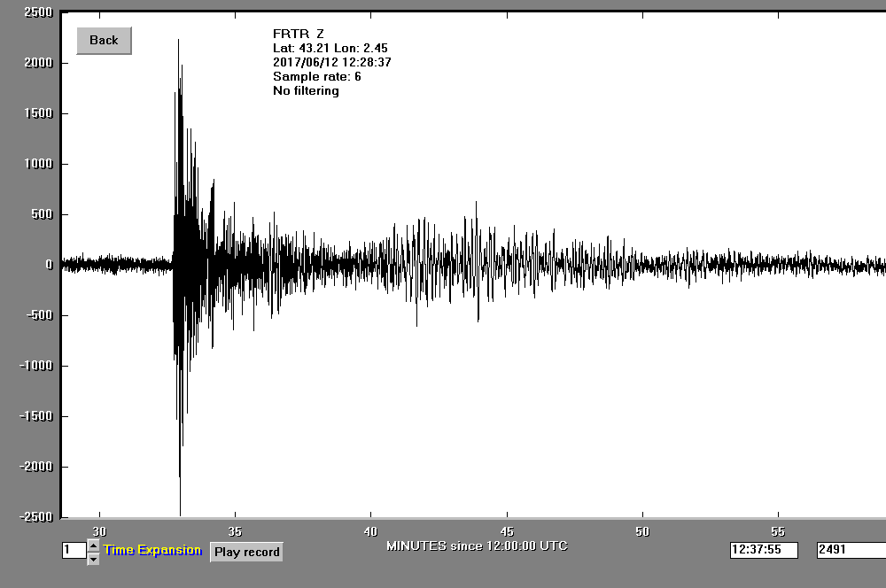The image size is (886, 588).
Task: Click the 55 minute tick label
Action: pos(778,531)
